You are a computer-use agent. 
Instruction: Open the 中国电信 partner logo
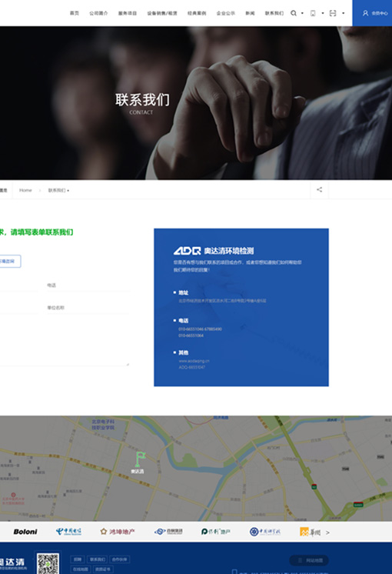tap(68, 532)
